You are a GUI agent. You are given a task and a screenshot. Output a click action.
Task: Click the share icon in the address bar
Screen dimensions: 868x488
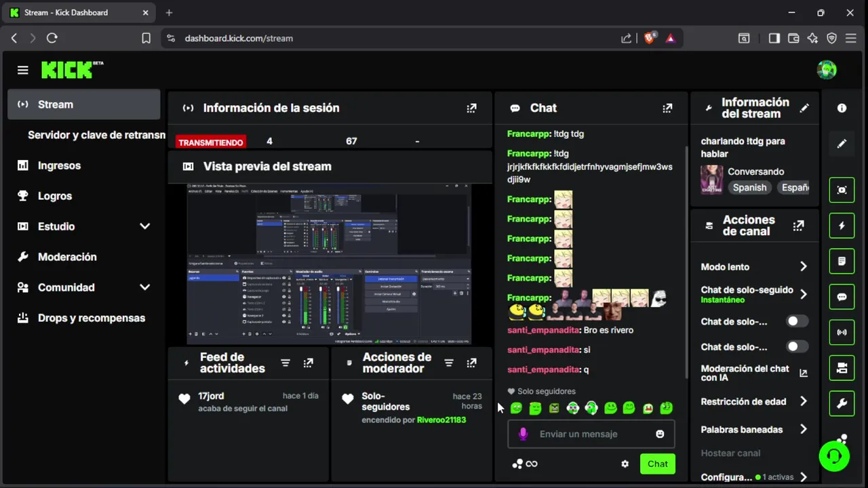point(626,38)
